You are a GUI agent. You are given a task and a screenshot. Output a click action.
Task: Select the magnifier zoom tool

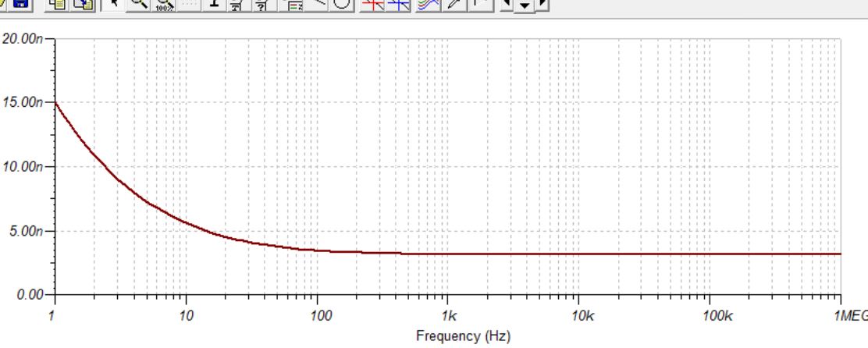(x=139, y=4)
